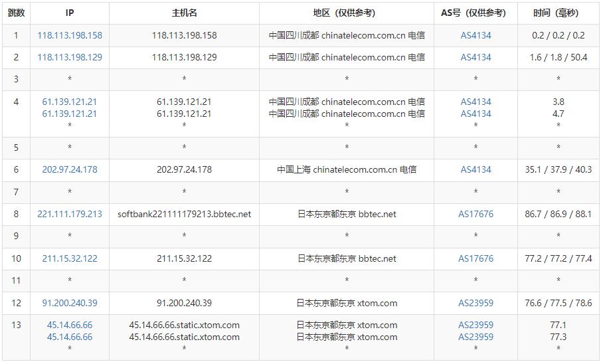603x364 pixels.
Task: Open the AS17676 link in hop 8 row
Action: click(475, 215)
